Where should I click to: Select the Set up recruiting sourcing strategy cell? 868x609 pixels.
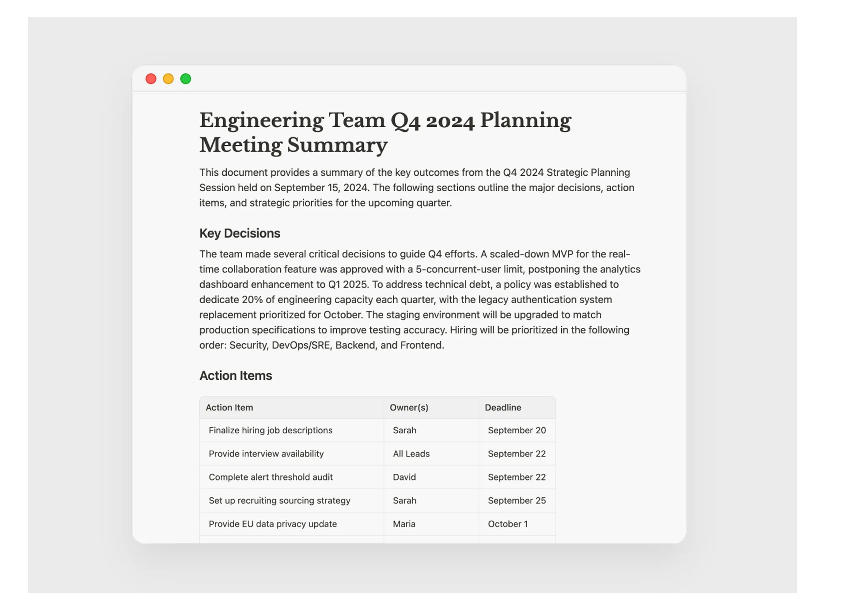(279, 501)
